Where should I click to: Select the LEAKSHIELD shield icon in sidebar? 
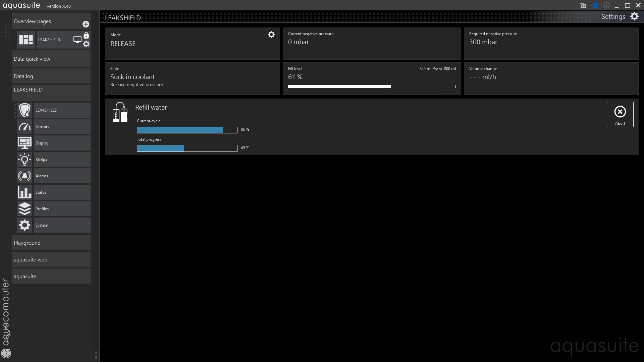pyautogui.click(x=25, y=110)
